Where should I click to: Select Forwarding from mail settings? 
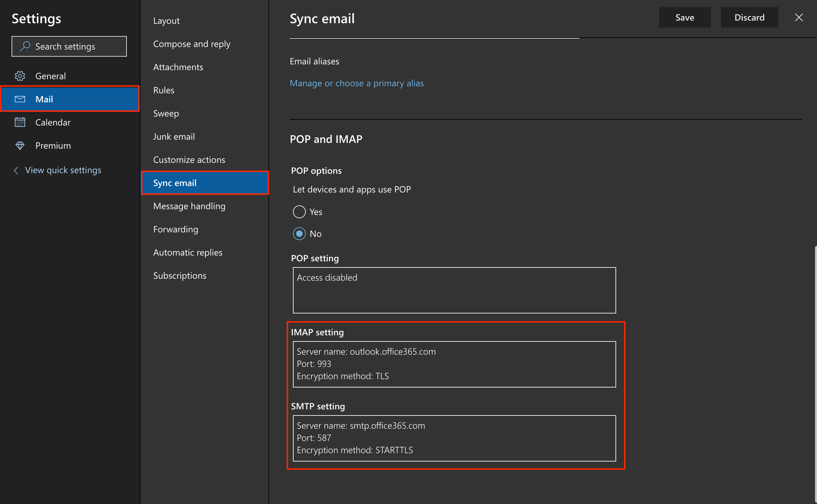[x=175, y=229]
